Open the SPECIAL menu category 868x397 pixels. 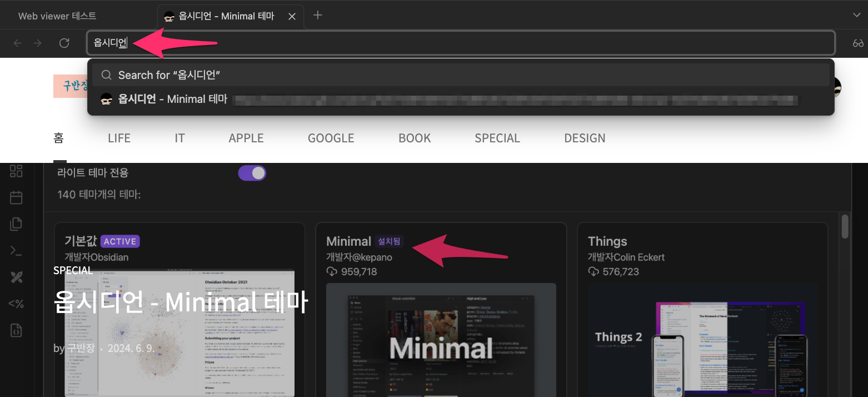pos(497,138)
